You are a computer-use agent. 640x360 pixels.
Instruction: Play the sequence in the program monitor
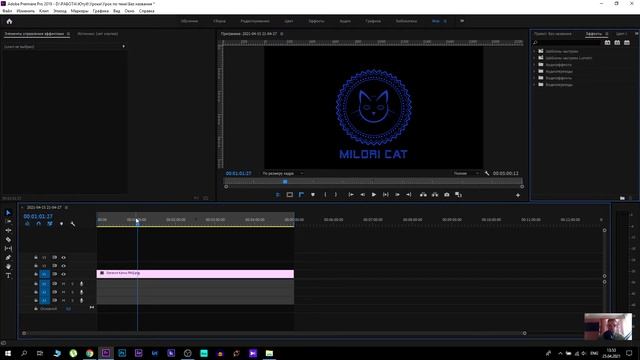tap(373, 195)
